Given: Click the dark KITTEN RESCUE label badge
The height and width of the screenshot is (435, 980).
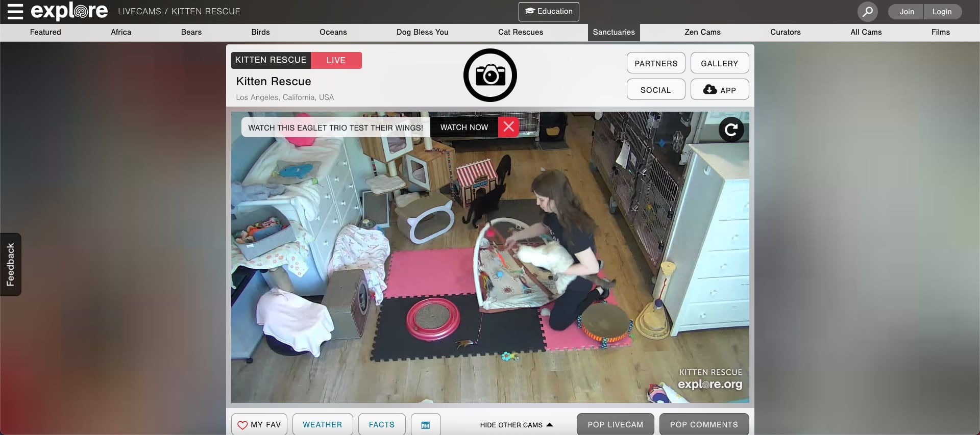Looking at the screenshot, I should (271, 60).
